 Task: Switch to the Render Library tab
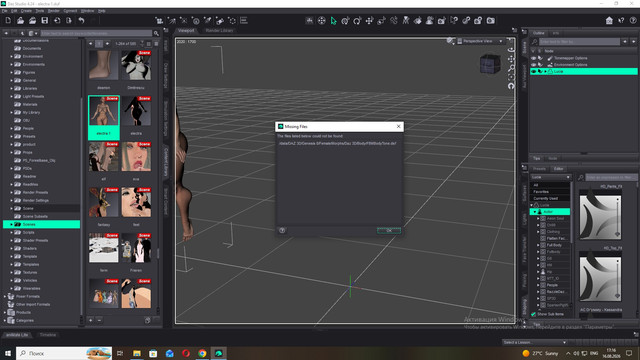219,30
